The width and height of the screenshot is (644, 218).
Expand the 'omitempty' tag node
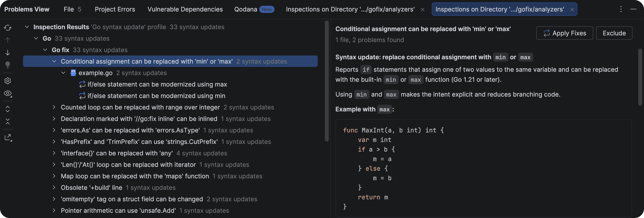[x=54, y=199]
